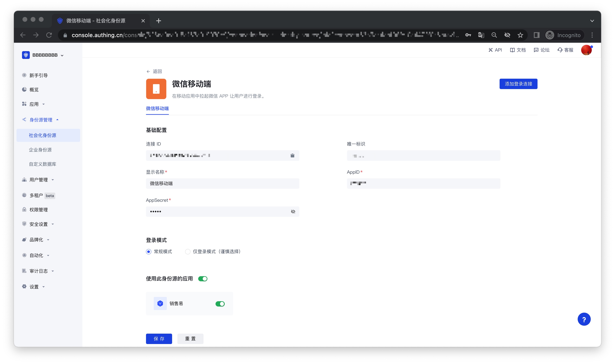Expand the 安全设置 sidebar section
The width and height of the screenshot is (615, 364).
tap(39, 224)
